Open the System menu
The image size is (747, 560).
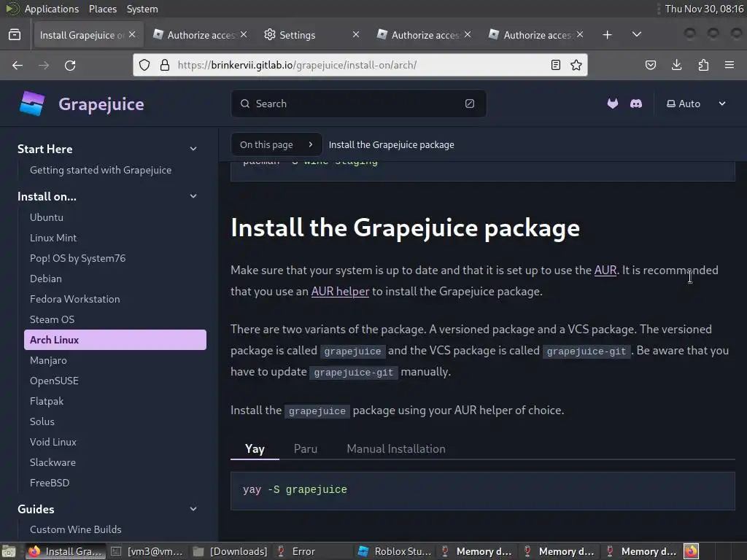142,9
